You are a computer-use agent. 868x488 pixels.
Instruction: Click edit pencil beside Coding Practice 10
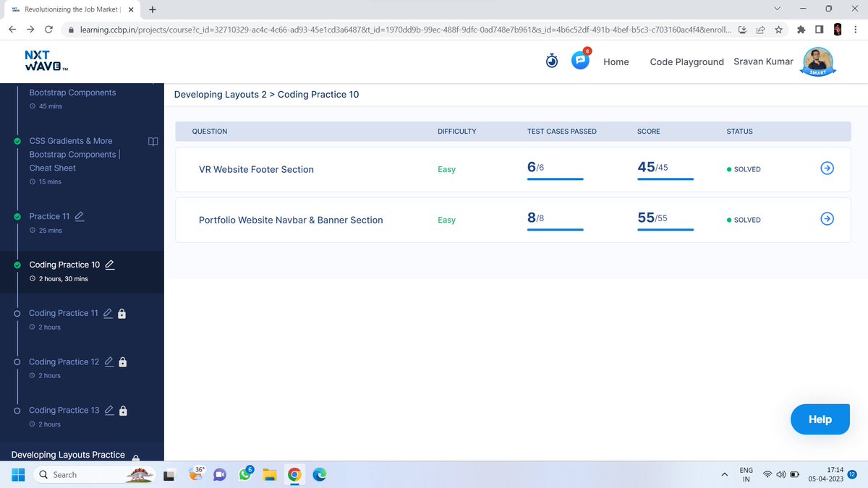point(110,265)
